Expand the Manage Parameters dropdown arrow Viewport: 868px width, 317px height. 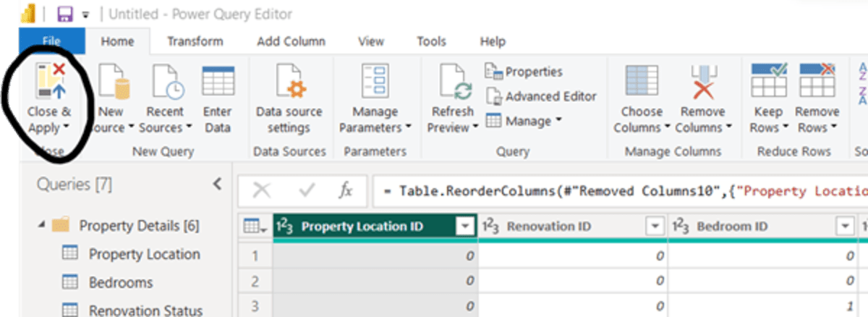point(408,128)
